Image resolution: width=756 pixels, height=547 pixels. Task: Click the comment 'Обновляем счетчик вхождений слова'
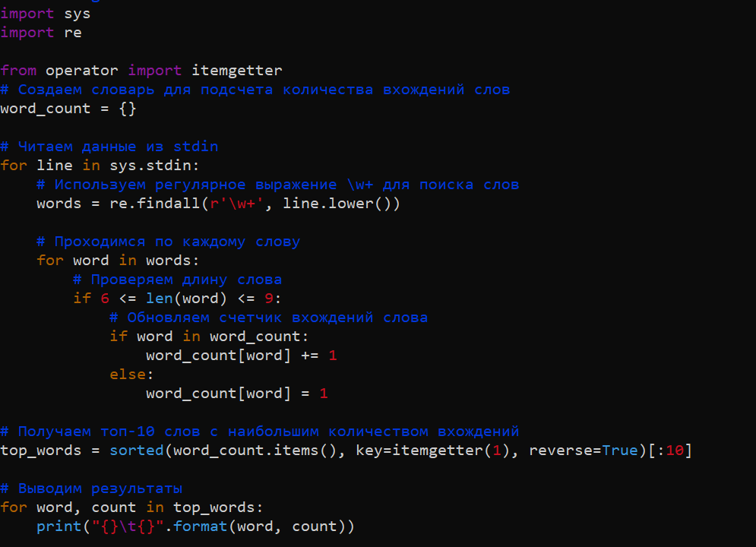click(x=268, y=318)
